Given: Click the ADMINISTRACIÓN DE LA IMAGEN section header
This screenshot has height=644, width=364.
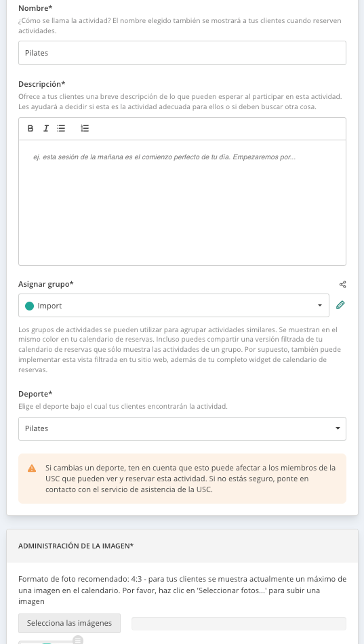Looking at the screenshot, I should tap(76, 546).
